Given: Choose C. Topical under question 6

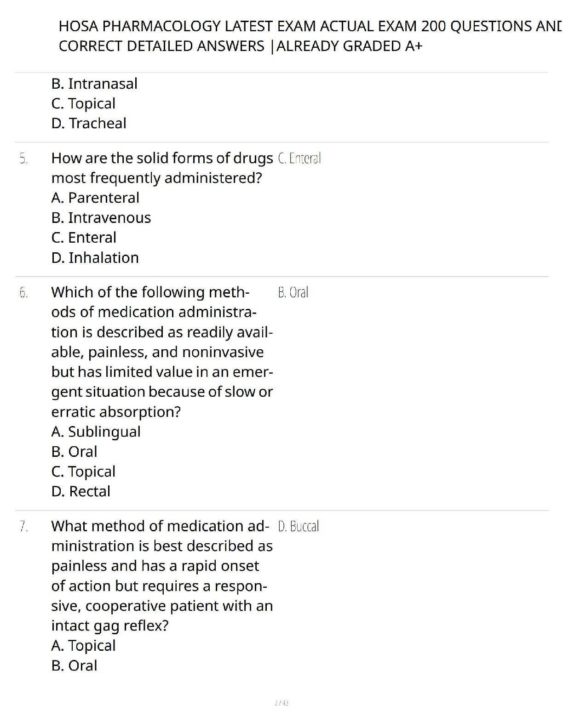Looking at the screenshot, I should point(83,472).
